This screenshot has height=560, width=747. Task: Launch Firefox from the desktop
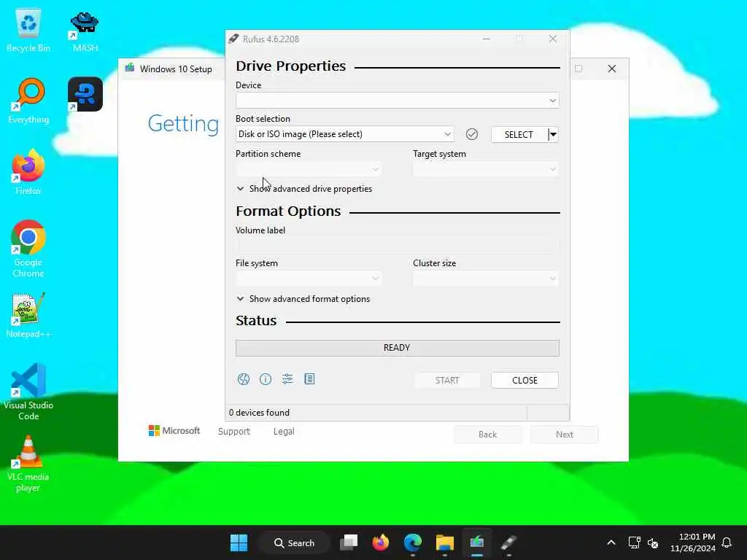pos(28,172)
